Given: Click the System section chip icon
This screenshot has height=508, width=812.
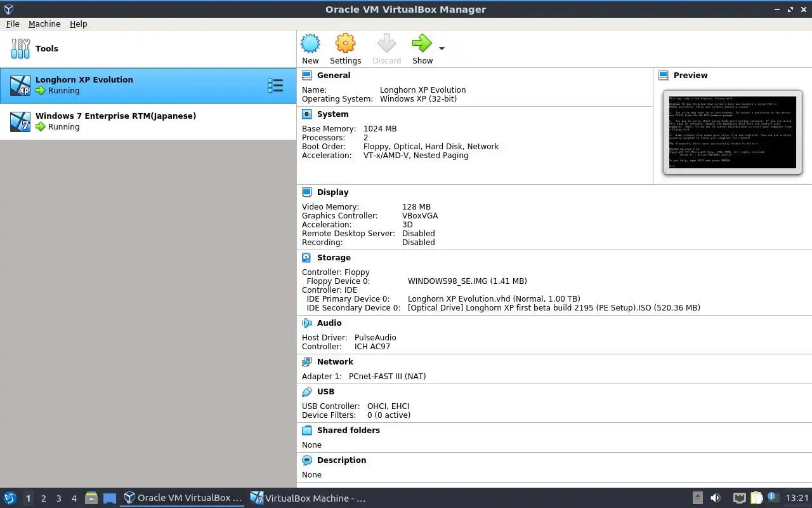Looking at the screenshot, I should pos(307,114).
